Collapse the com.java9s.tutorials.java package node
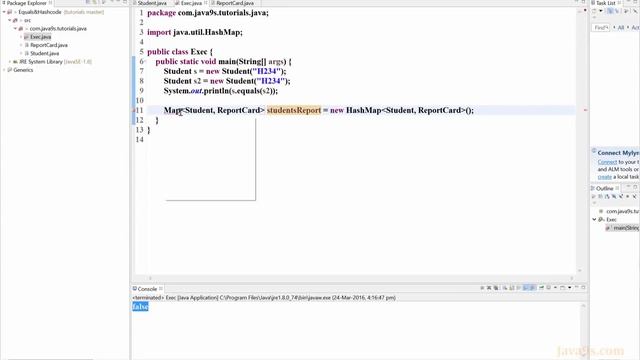 15,29
